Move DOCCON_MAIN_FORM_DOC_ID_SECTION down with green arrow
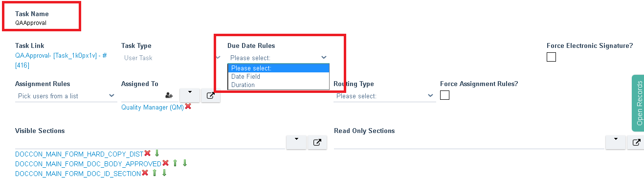 point(164,173)
